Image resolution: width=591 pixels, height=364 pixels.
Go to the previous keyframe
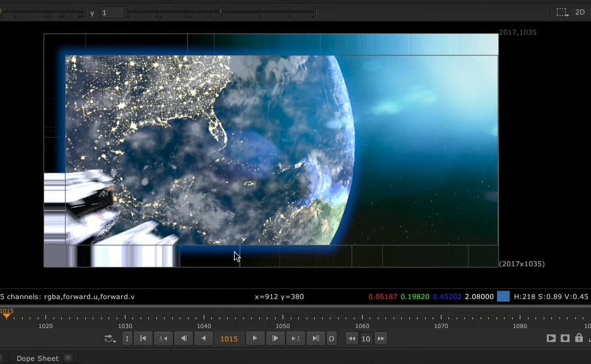coord(163,338)
